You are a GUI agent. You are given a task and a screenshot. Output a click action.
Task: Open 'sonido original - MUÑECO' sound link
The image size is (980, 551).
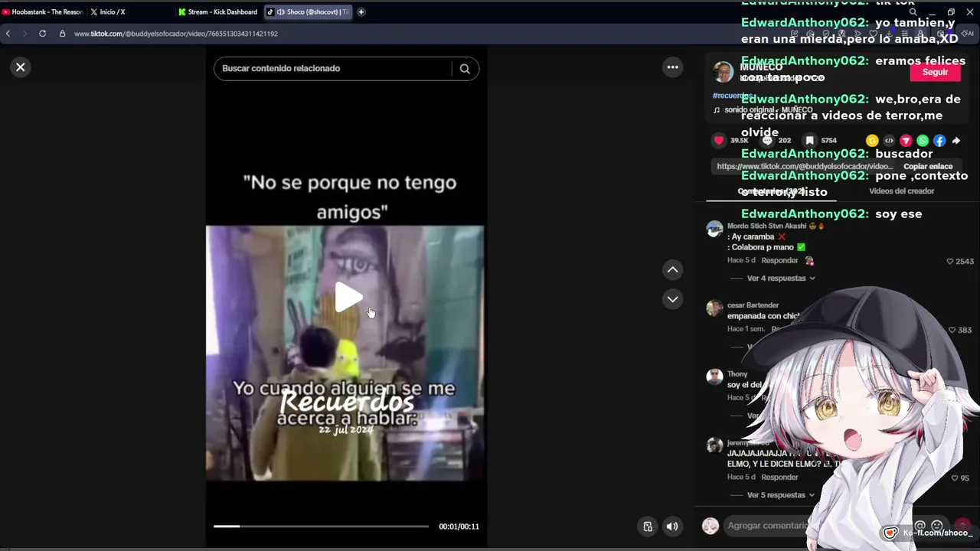(768, 110)
